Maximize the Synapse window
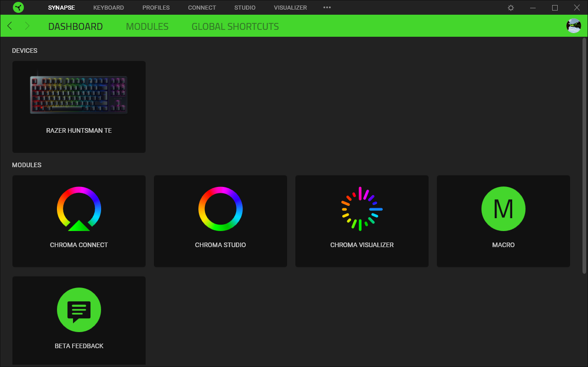Image resolution: width=588 pixels, height=367 pixels. (555, 8)
